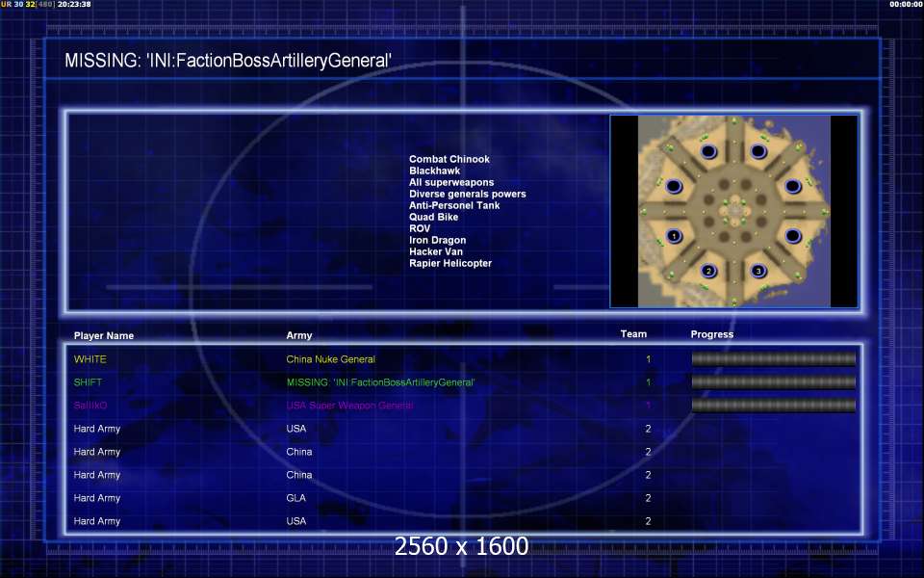Click team number in SHIFT's row
Viewport: 924px width, 578px height.
tap(648, 382)
